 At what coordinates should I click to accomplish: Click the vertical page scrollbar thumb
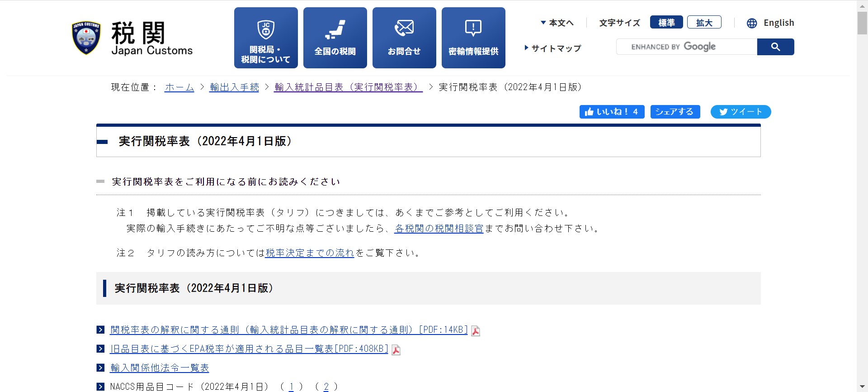coord(862,23)
